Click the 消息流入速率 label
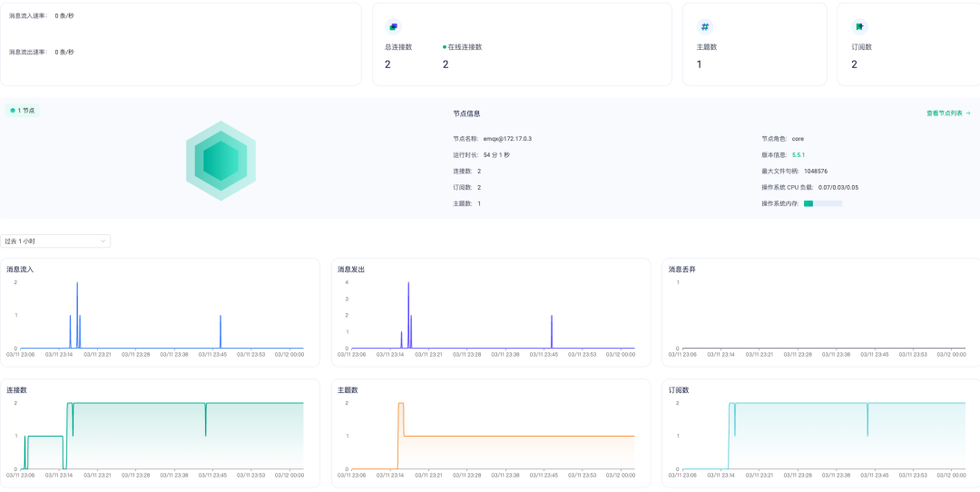Image resolution: width=980 pixels, height=492 pixels. click(x=28, y=15)
